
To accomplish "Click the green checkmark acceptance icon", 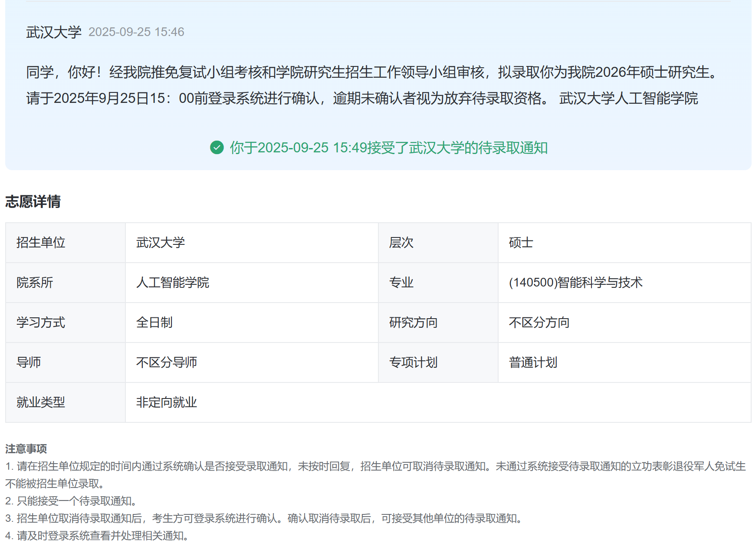I will click(x=217, y=148).
